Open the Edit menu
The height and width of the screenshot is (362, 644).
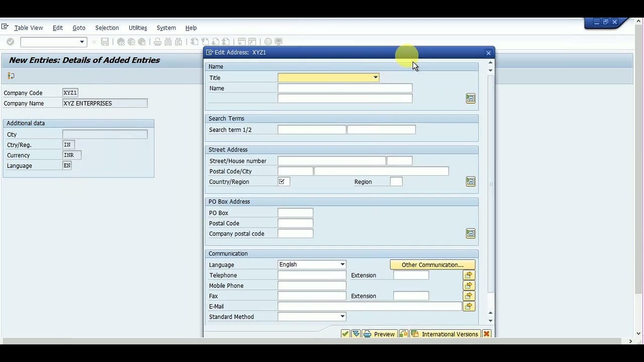click(58, 28)
